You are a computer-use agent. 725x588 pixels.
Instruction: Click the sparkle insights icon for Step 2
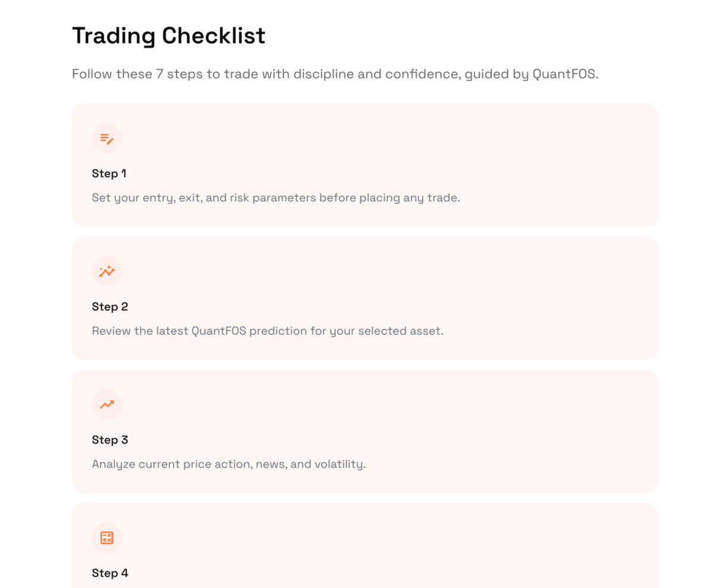click(107, 271)
